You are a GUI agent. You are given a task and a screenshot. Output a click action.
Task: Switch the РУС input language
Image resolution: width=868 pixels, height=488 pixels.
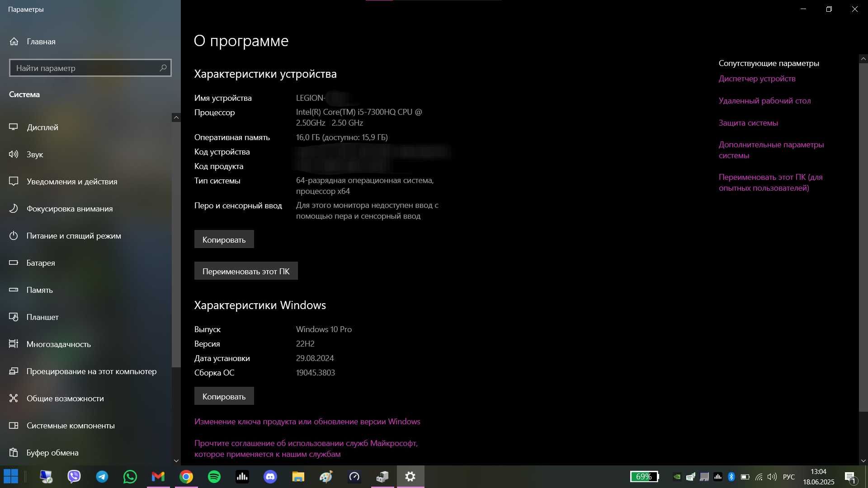click(789, 477)
